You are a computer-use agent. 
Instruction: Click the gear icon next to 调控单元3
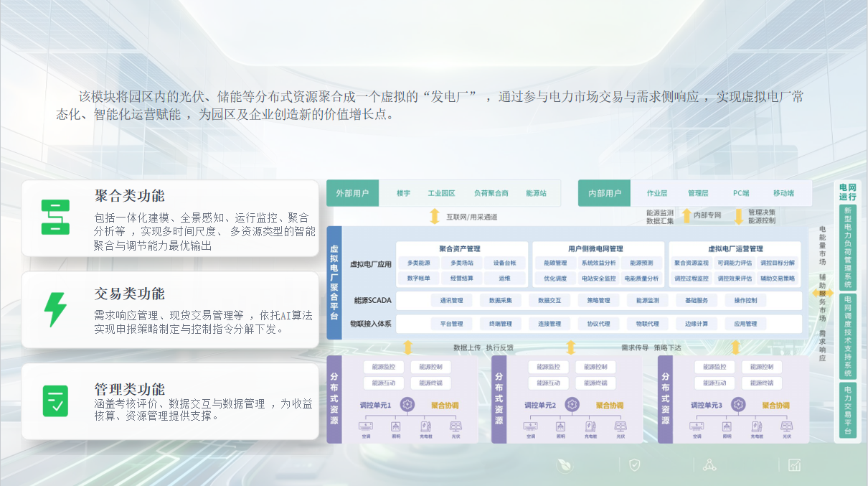click(738, 405)
